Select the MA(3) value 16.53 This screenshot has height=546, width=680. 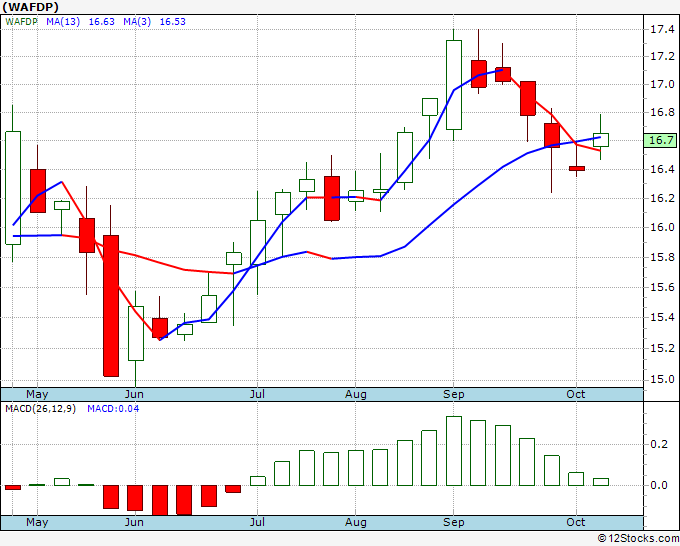173,22
